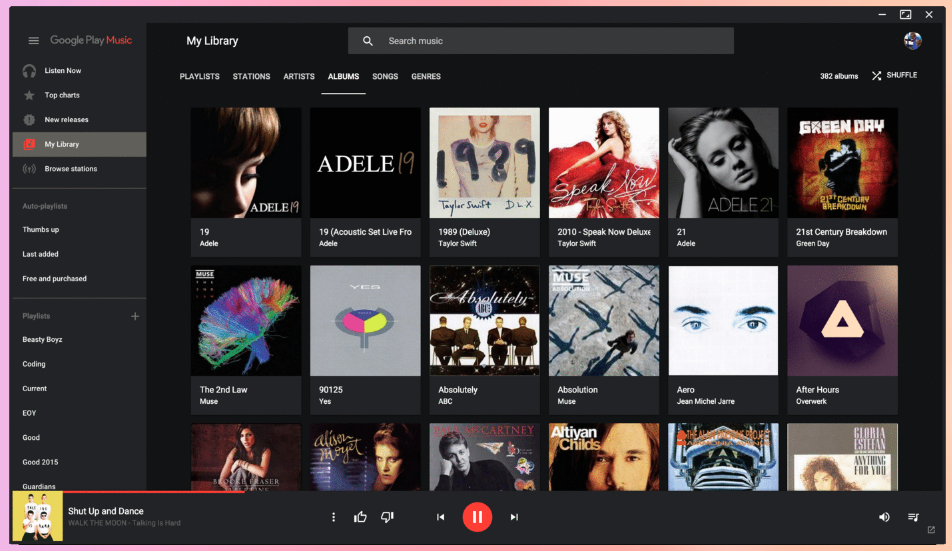Click the search magnifier icon
The image size is (952, 551).
point(368,41)
